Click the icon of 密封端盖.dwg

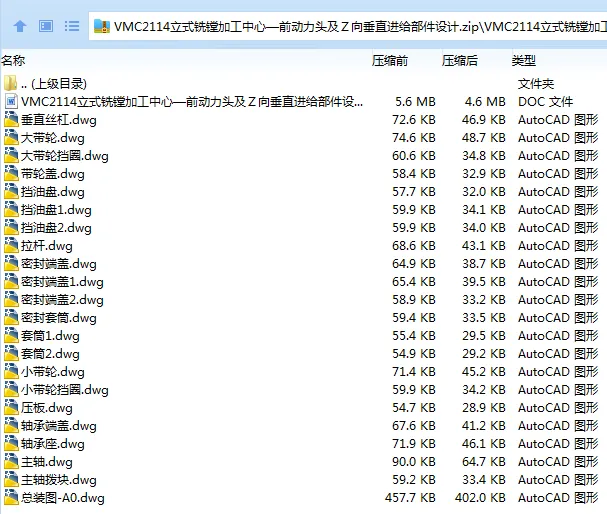pos(11,264)
